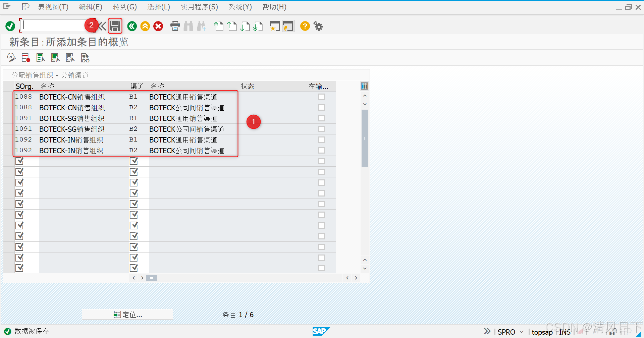Click the red Cancel icon
The height and width of the screenshot is (338, 644).
click(x=158, y=26)
